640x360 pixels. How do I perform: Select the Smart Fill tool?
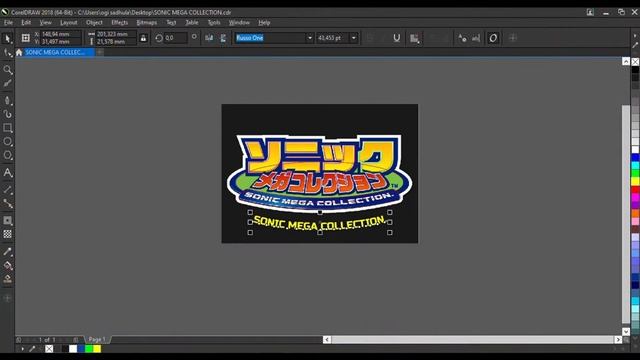(7, 279)
